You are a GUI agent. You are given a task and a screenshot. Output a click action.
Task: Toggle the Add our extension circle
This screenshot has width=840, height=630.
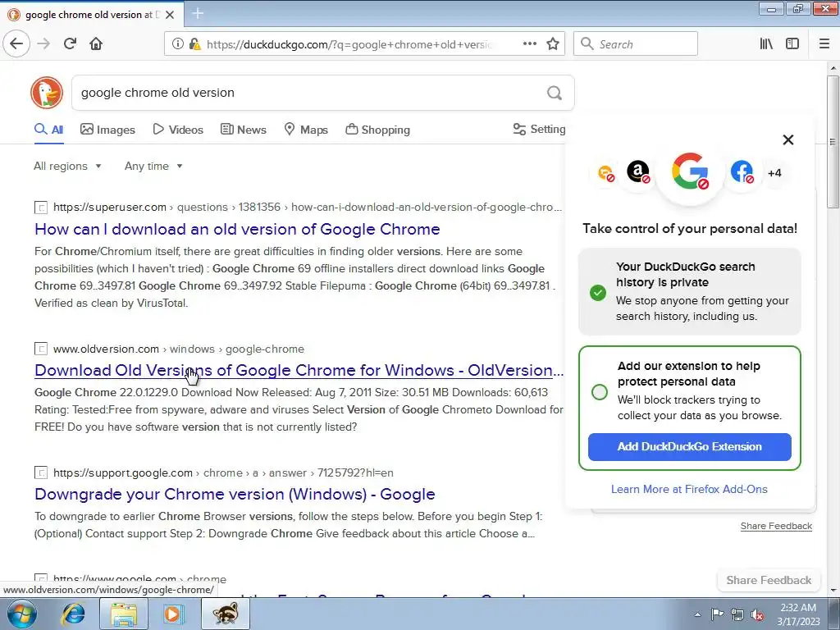(600, 391)
